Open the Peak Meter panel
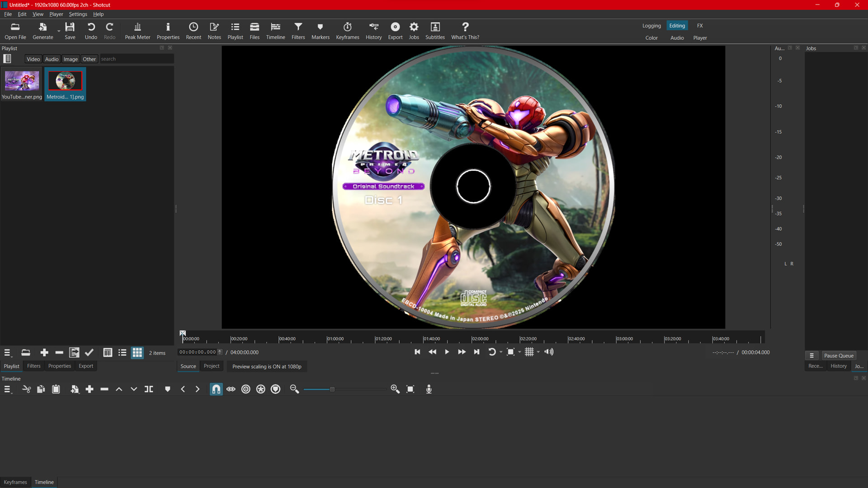Viewport: 868px width, 488px height. tap(137, 31)
